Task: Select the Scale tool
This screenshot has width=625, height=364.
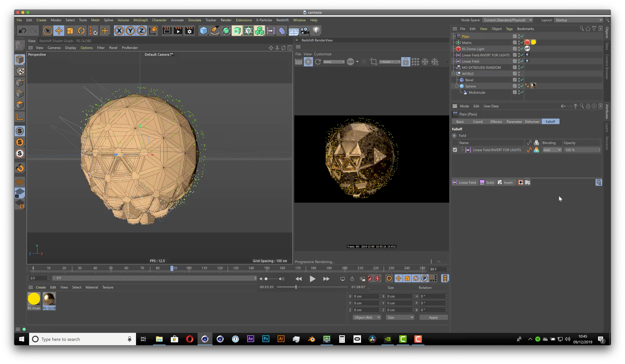Action: coord(70,31)
